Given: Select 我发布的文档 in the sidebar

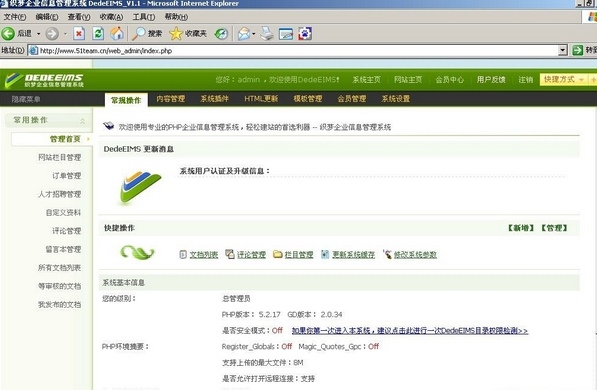Looking at the screenshot, I should click(59, 304).
